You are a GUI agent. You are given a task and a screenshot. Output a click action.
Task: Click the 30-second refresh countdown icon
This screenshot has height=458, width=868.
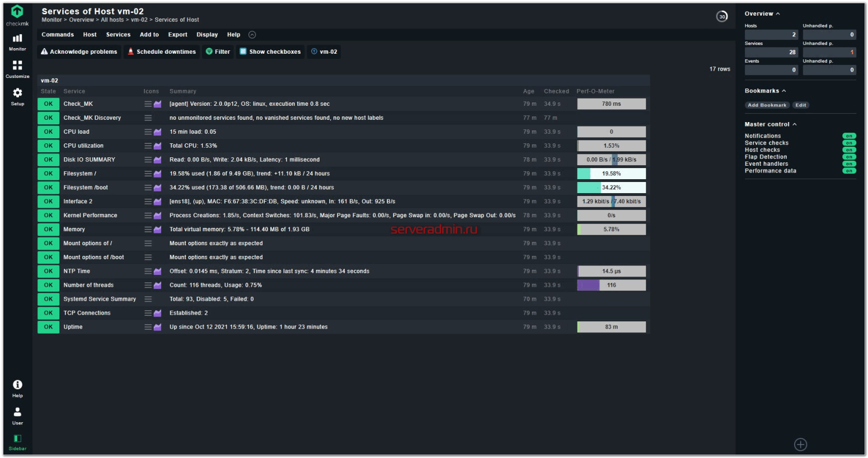pyautogui.click(x=722, y=16)
